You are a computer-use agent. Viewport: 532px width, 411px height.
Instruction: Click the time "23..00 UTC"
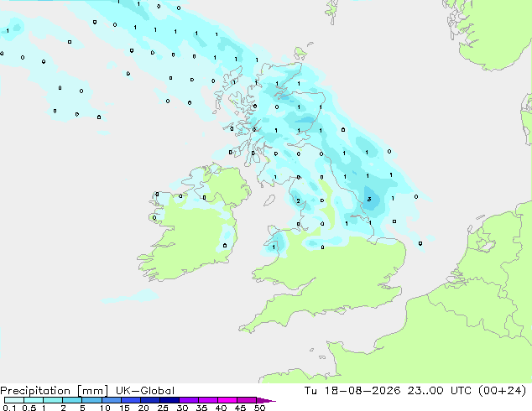[440, 391]
